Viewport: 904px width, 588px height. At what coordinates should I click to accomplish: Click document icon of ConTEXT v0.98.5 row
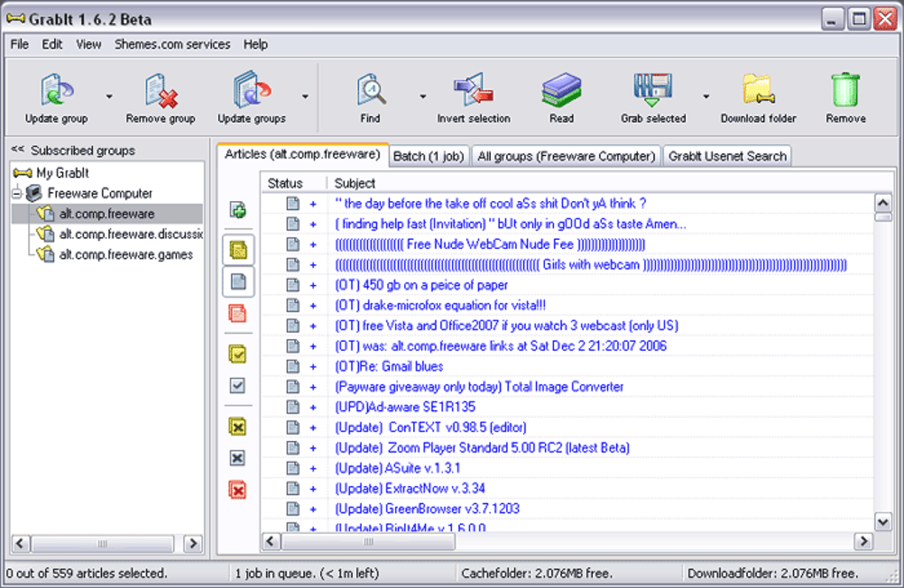click(x=292, y=428)
